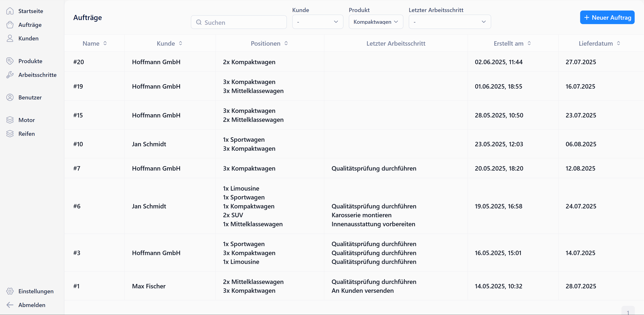Viewport: 644px width, 315px height.
Task: Click creation date 19.05.2025, 16:58
Action: tap(498, 206)
